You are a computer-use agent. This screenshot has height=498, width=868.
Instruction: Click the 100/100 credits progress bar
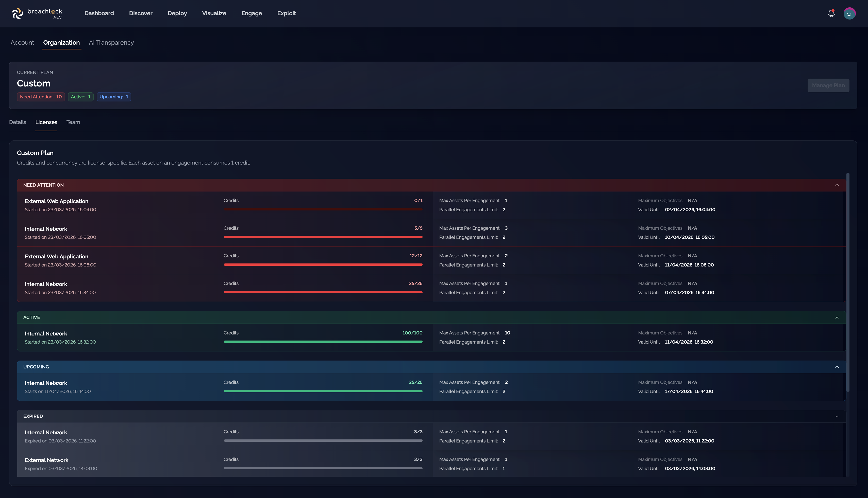click(x=323, y=342)
